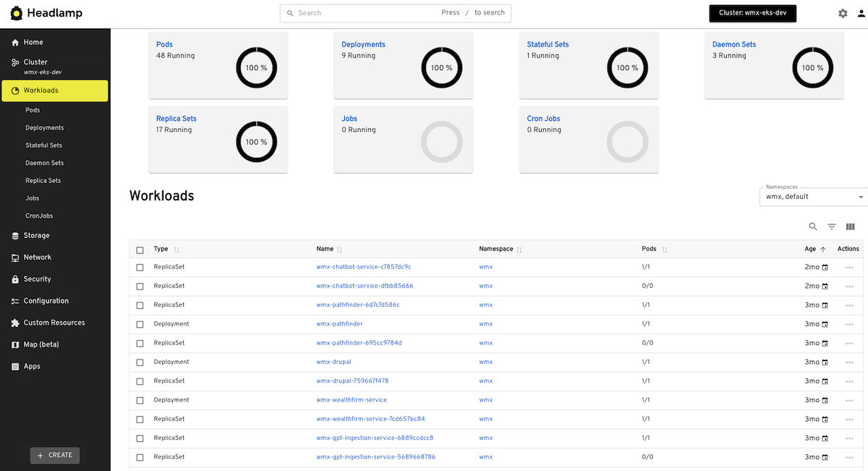Open wmx namespace link in wmx-drupal row

(x=485, y=362)
